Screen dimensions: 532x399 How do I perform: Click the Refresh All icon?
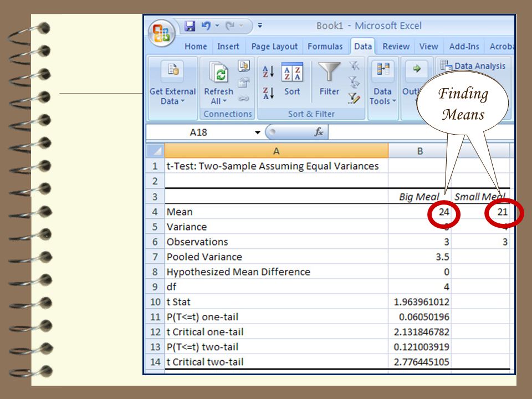[x=218, y=73]
